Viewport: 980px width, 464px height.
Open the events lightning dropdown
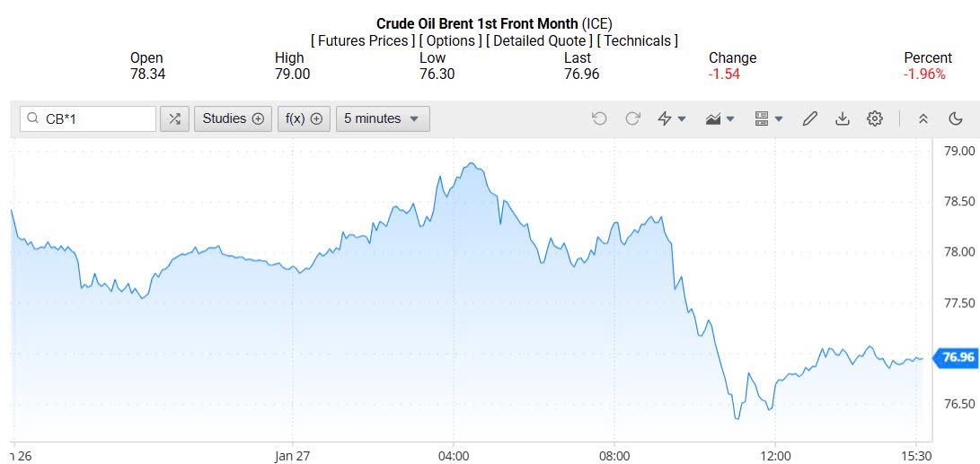(x=672, y=118)
